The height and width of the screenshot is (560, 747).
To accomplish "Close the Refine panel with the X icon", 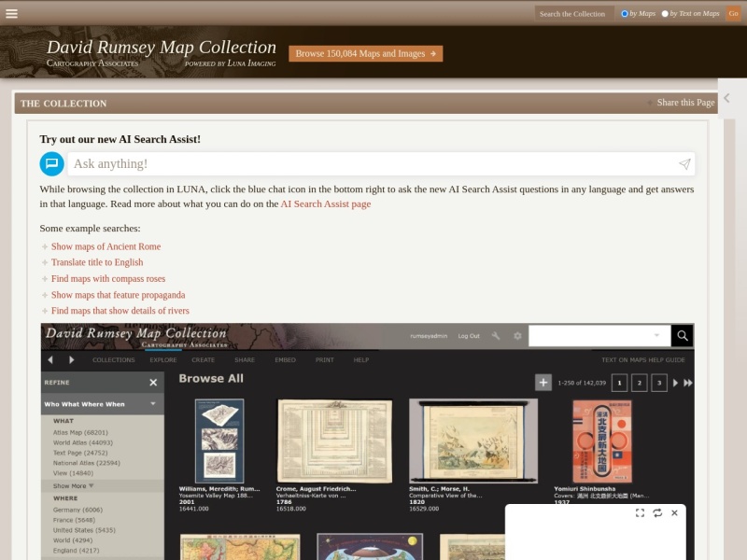I will 153,383.
